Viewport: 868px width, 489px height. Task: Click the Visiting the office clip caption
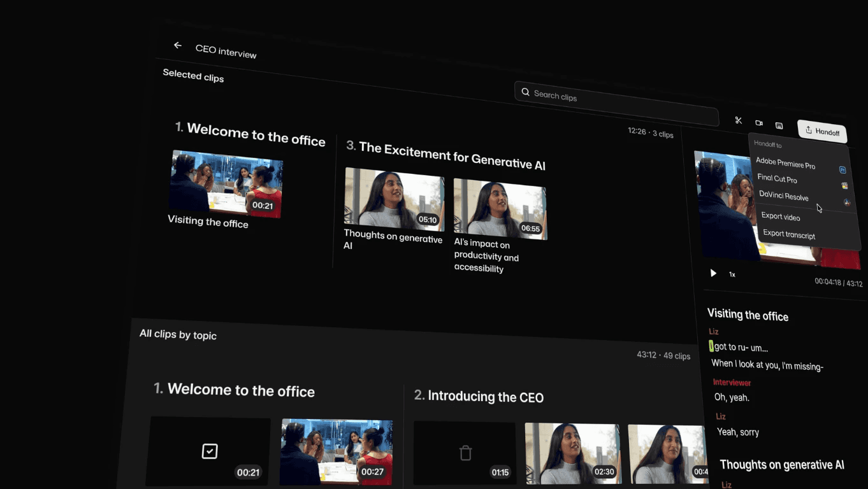208,222
